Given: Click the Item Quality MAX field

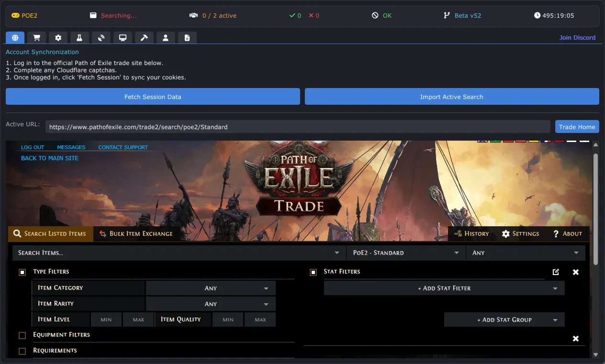Looking at the screenshot, I should click(260, 320).
